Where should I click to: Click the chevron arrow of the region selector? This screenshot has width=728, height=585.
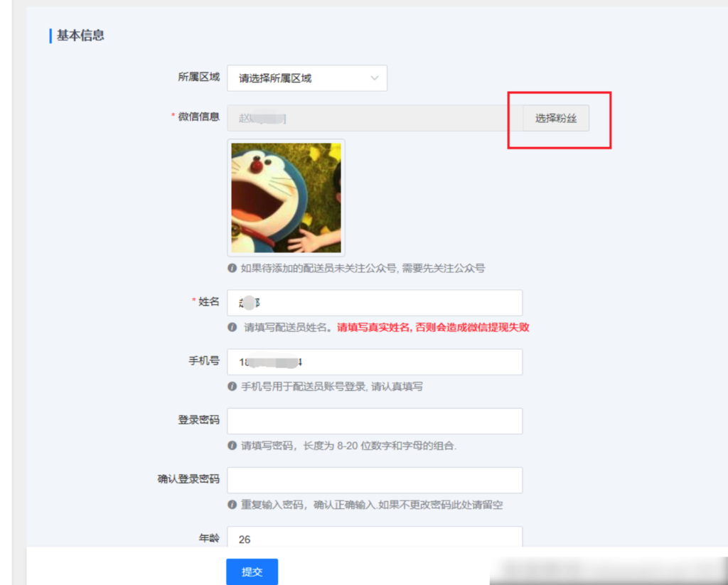tap(375, 78)
